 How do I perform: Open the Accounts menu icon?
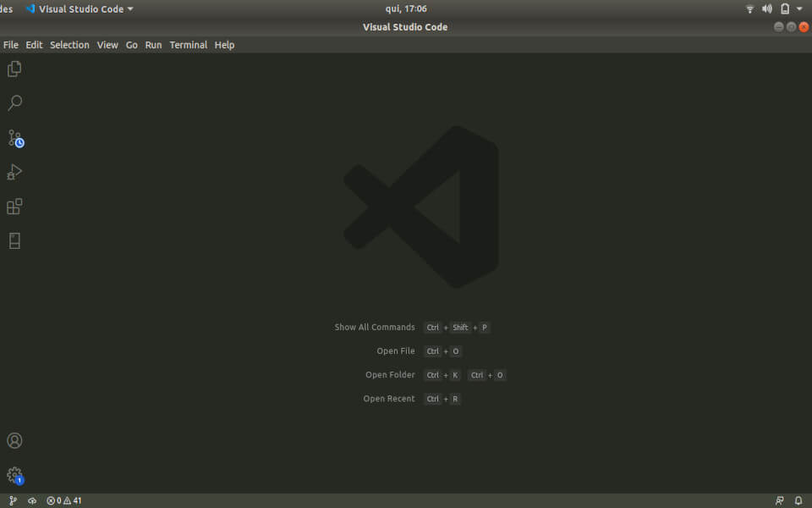click(14, 440)
